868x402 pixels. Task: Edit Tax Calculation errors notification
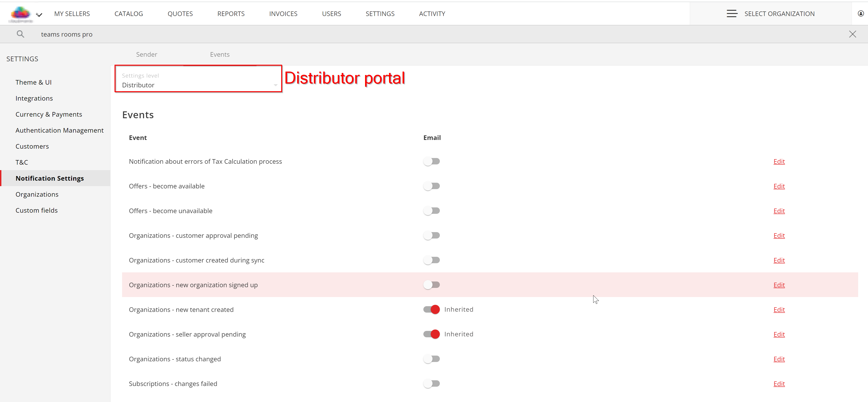point(779,161)
